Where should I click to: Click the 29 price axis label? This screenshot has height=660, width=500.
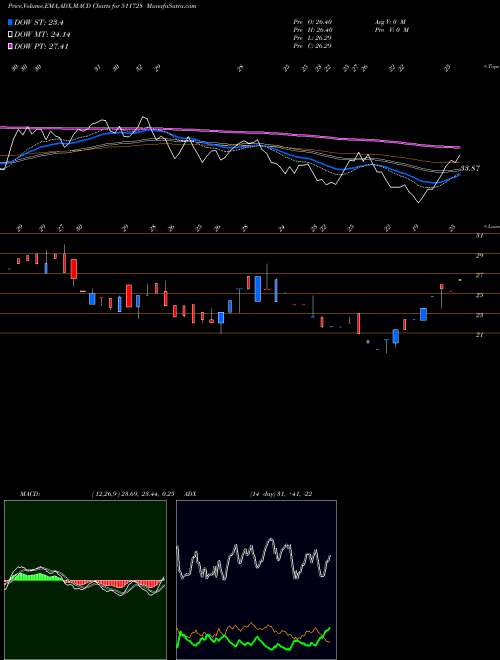pos(479,255)
